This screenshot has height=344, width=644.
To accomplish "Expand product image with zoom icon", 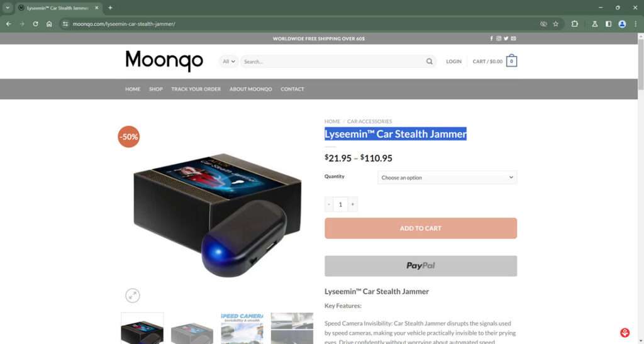I will click(132, 295).
